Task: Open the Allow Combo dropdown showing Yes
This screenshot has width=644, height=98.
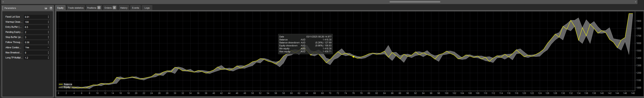Action: click(37, 47)
